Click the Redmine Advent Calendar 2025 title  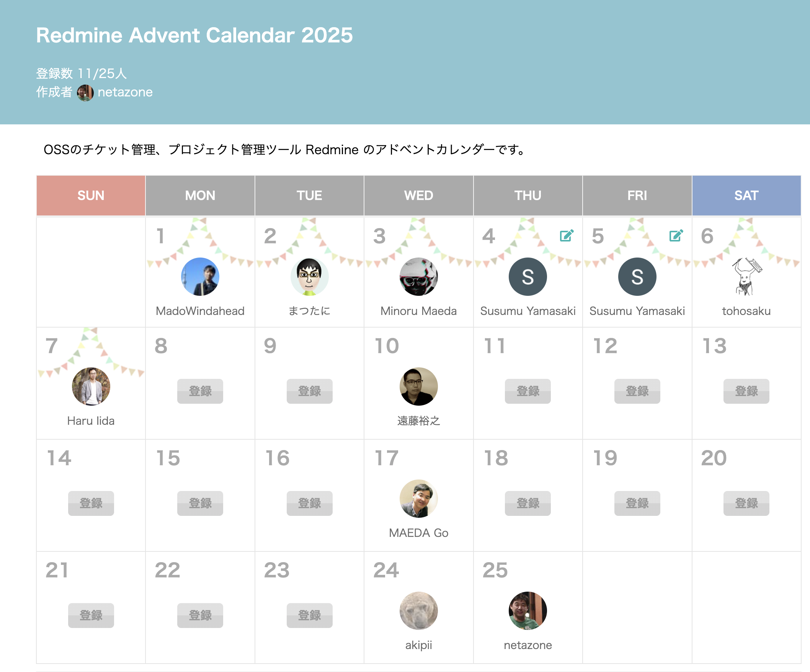point(194,36)
